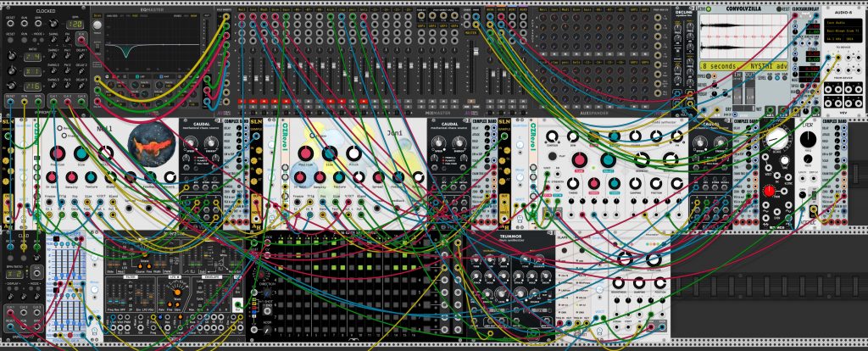The width and height of the screenshot is (868, 351).
Task: Click the Neil track fader on MixMaster
Action: (x=244, y=81)
